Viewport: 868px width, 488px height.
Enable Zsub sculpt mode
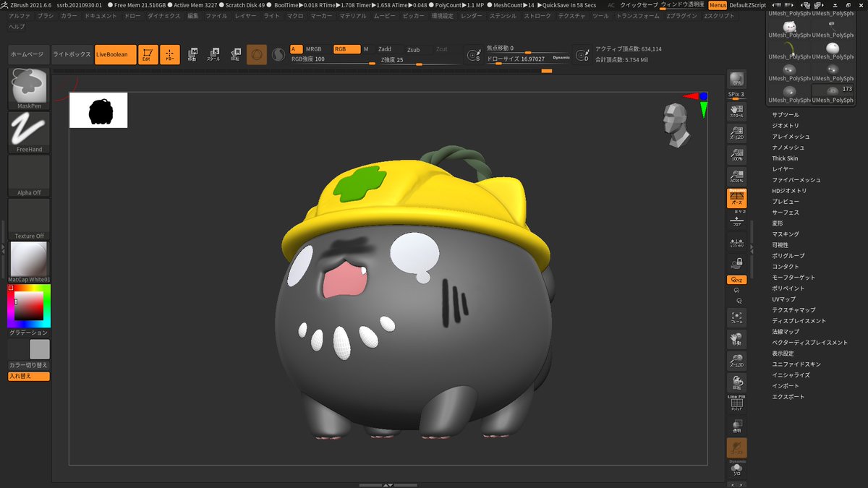click(x=413, y=49)
